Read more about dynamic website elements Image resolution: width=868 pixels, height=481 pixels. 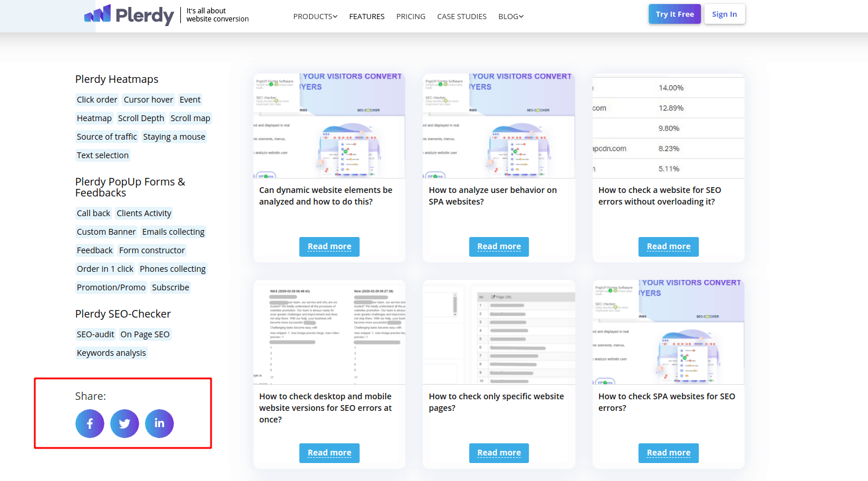click(x=329, y=247)
